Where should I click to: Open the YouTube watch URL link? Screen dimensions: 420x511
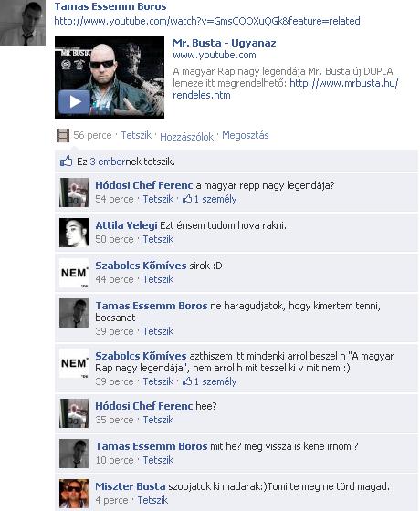click(x=207, y=21)
